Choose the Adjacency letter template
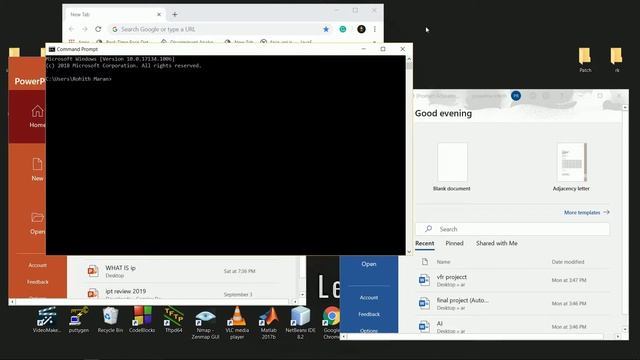Screen dimensions: 640x360 pyautogui.click(x=571, y=167)
